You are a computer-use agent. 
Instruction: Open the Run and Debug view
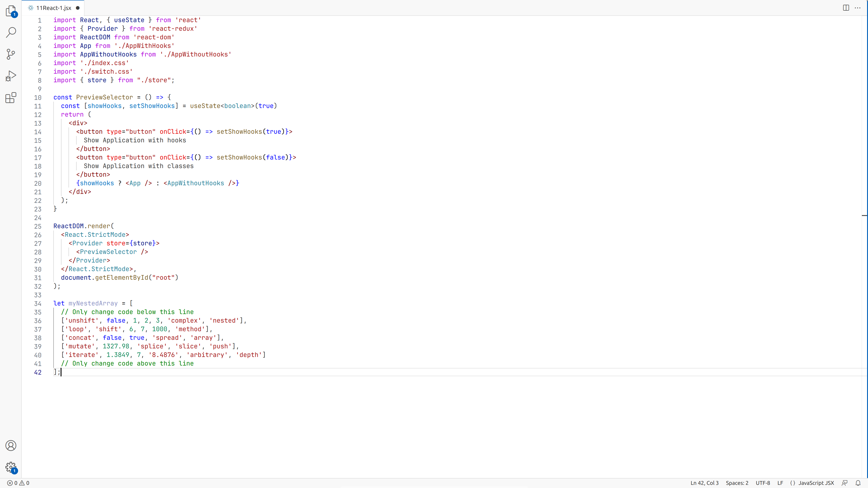point(11,76)
